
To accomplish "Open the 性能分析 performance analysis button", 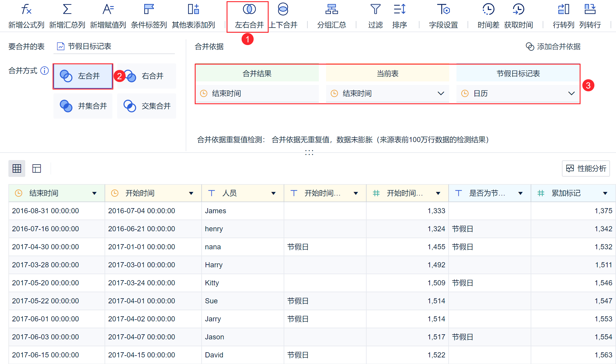I will [586, 168].
